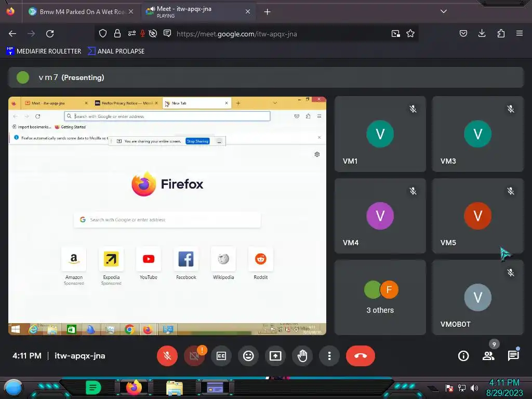Go back in browser history
This screenshot has width=532, height=399.
12,34
